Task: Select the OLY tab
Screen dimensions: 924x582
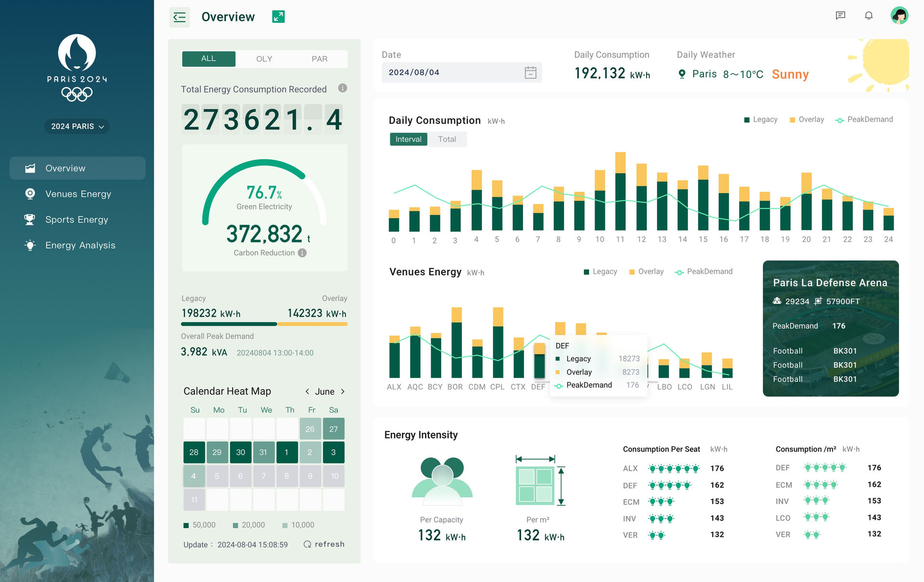Action: (264, 59)
